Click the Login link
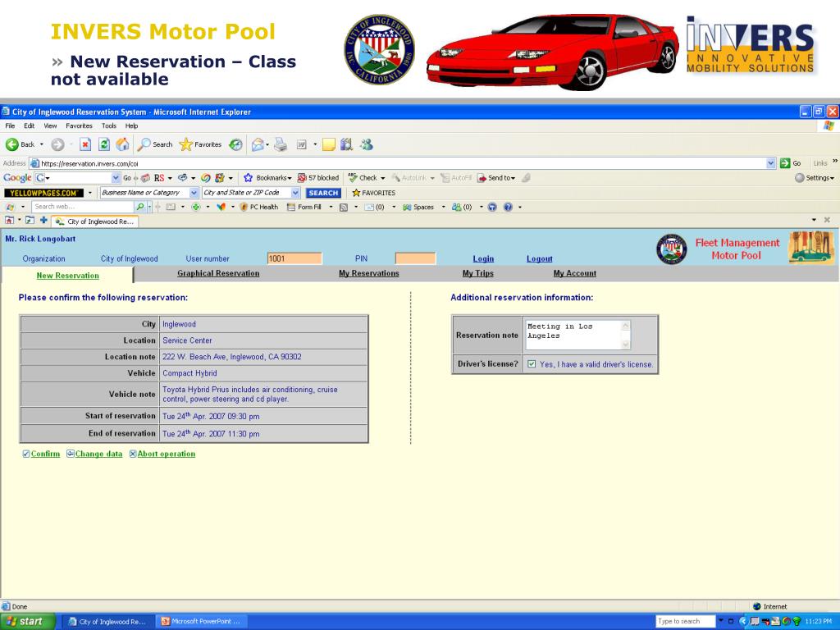840x630 pixels. tap(483, 258)
